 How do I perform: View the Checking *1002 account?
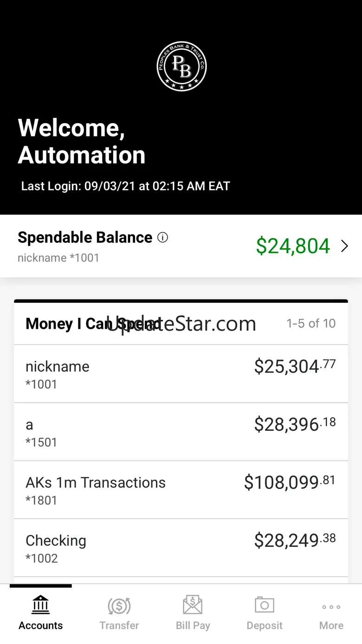[x=181, y=548]
